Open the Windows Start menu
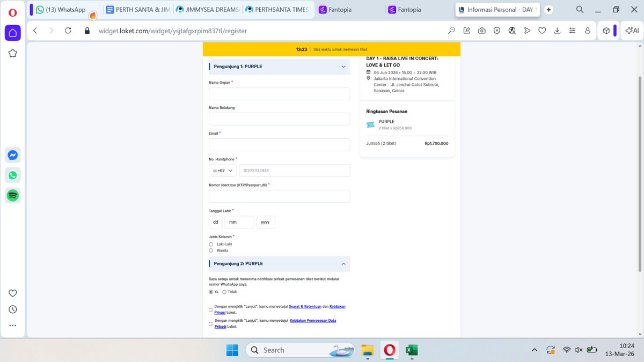Image resolution: width=644 pixels, height=362 pixels. [232, 350]
